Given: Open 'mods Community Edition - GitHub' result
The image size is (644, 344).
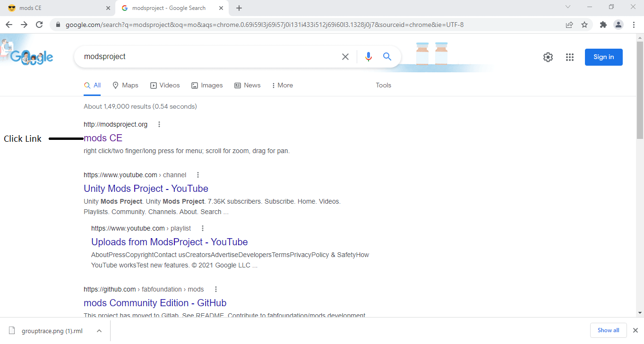Looking at the screenshot, I should [155, 303].
